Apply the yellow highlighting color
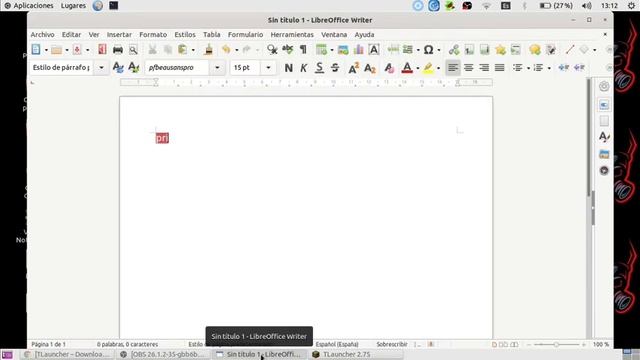Screen dimensions: 640x360 tap(428, 68)
